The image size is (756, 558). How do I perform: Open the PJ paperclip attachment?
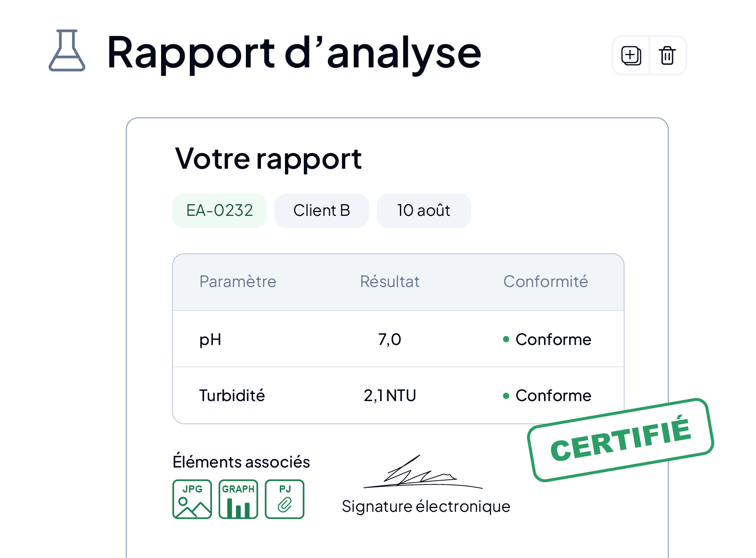[x=285, y=499]
